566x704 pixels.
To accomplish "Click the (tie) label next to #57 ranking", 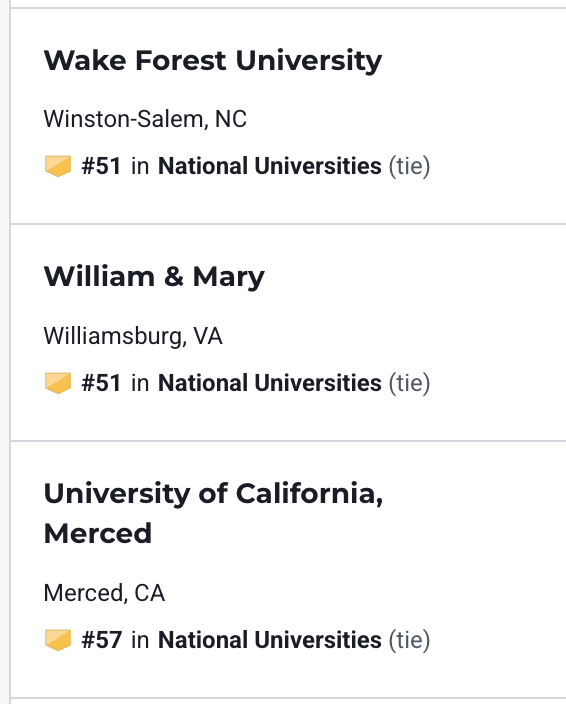I will click(x=409, y=640).
